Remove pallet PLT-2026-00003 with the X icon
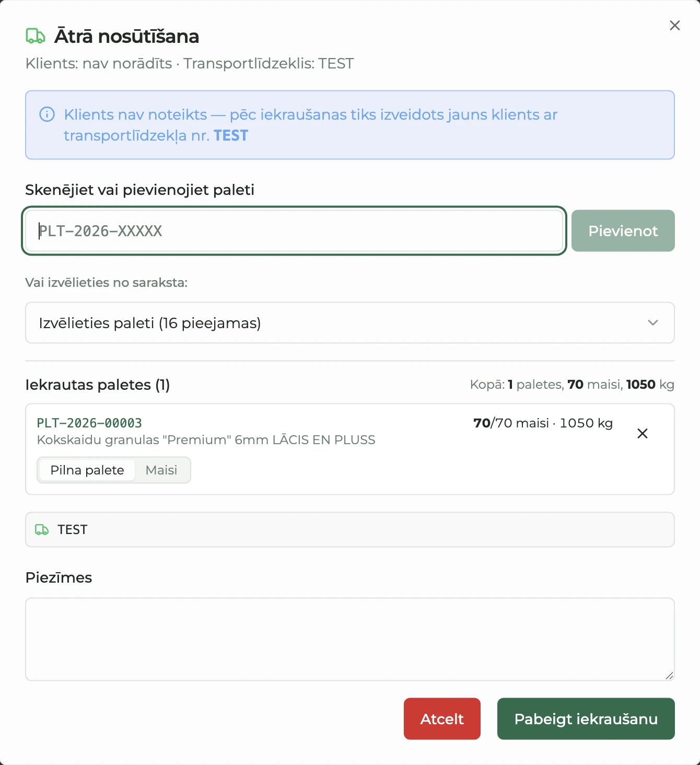 click(x=643, y=433)
